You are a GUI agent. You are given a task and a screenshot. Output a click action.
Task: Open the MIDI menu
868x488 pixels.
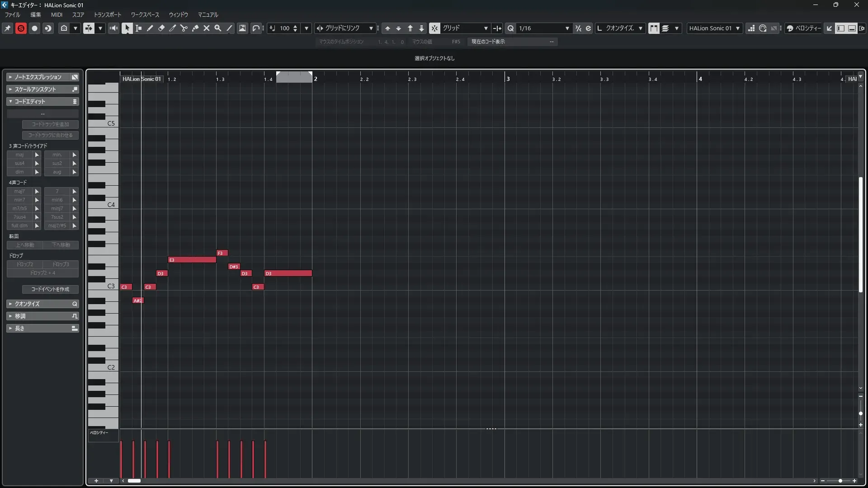(x=57, y=14)
